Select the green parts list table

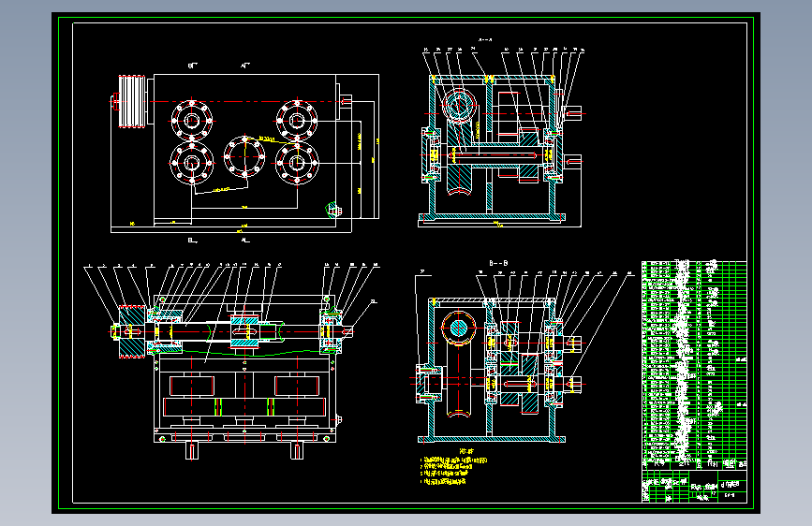click(x=694, y=365)
